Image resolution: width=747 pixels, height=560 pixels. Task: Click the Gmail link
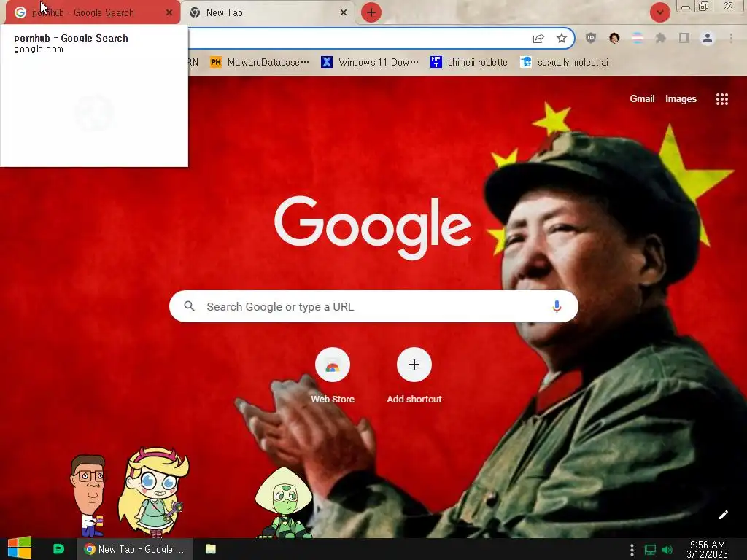(642, 98)
